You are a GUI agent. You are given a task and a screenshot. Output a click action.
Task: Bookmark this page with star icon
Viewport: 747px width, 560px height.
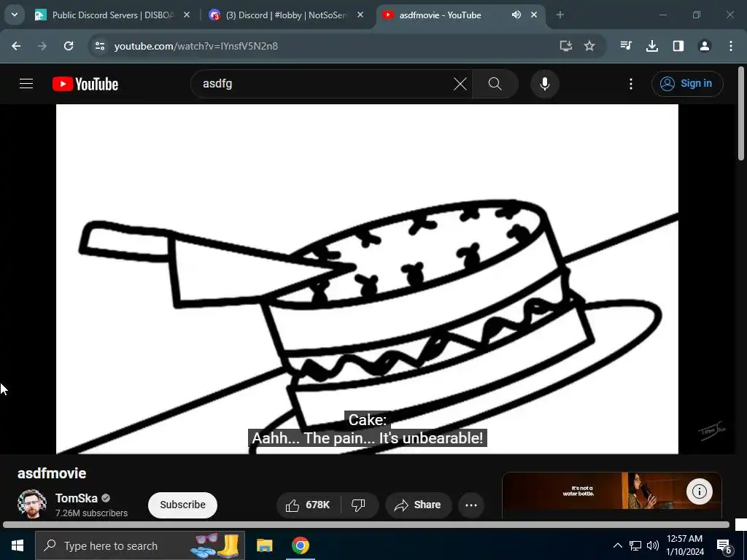point(589,46)
